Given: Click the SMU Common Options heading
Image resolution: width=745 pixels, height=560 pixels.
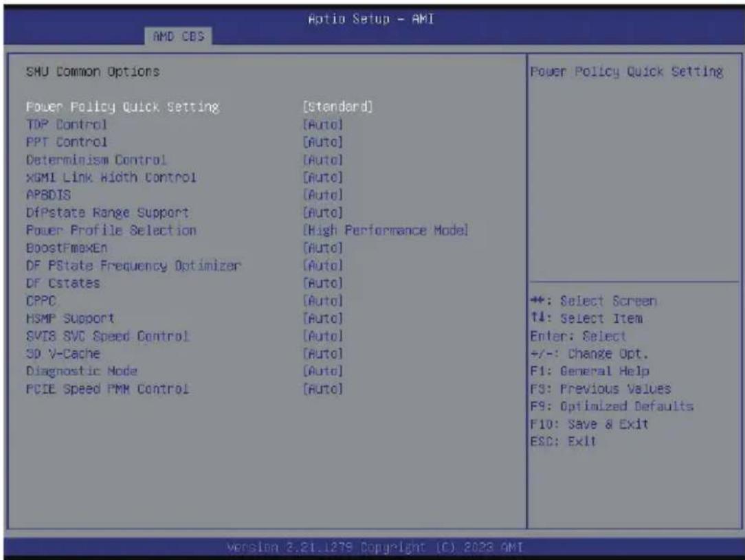Looking at the screenshot, I should pyautogui.click(x=93, y=71).
